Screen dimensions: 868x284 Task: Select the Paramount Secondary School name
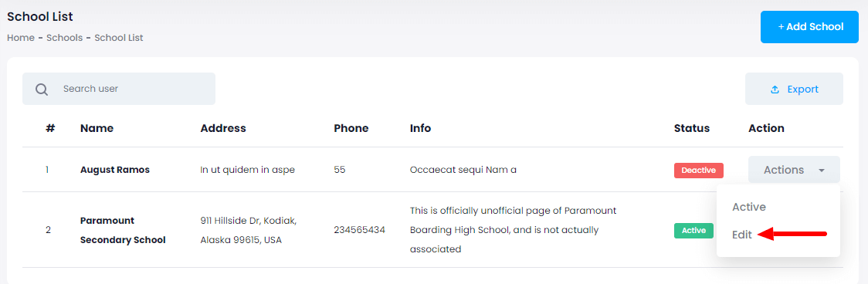point(122,230)
